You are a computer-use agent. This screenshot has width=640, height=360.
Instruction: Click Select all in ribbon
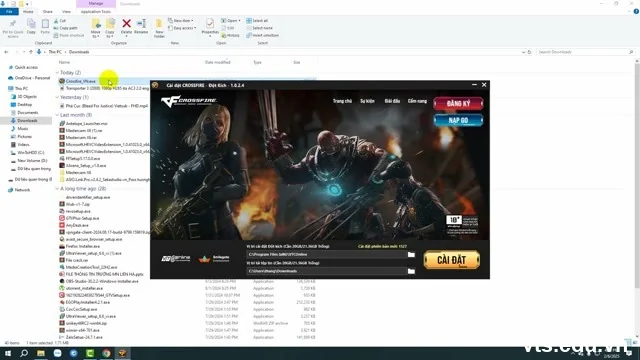coord(257,20)
